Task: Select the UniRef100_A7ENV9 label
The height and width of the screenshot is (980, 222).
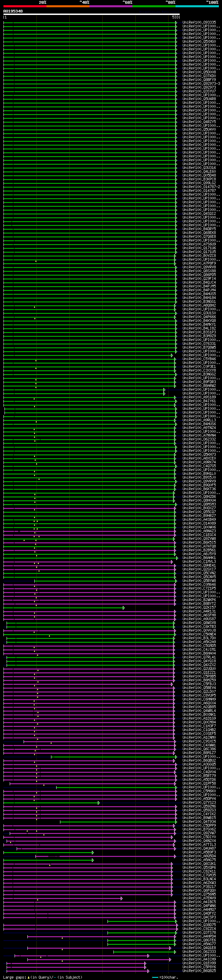Action: 199,898
